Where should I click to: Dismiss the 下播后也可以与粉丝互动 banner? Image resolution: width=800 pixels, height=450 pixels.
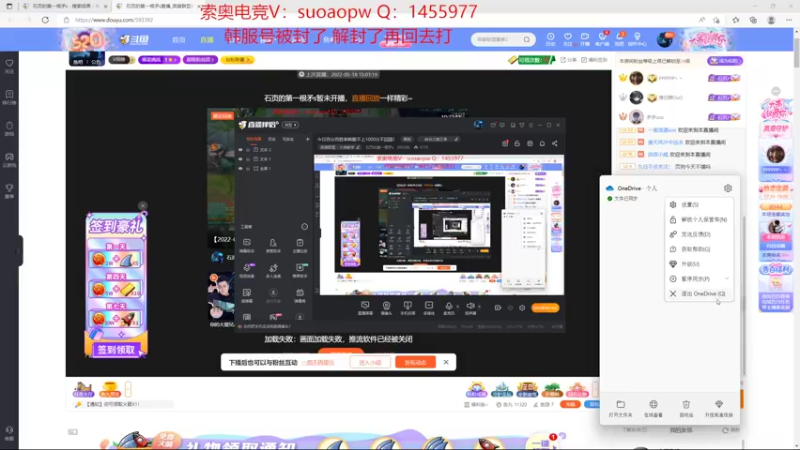pos(446,362)
